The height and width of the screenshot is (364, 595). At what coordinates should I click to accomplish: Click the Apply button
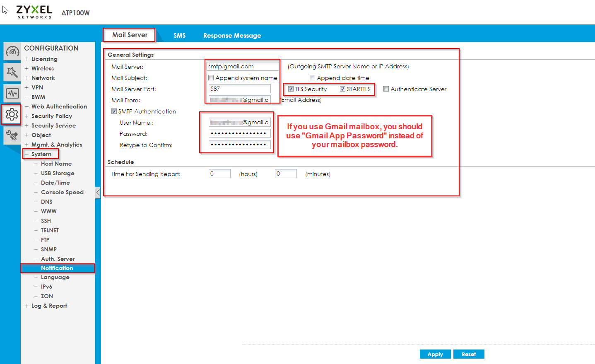click(435, 354)
